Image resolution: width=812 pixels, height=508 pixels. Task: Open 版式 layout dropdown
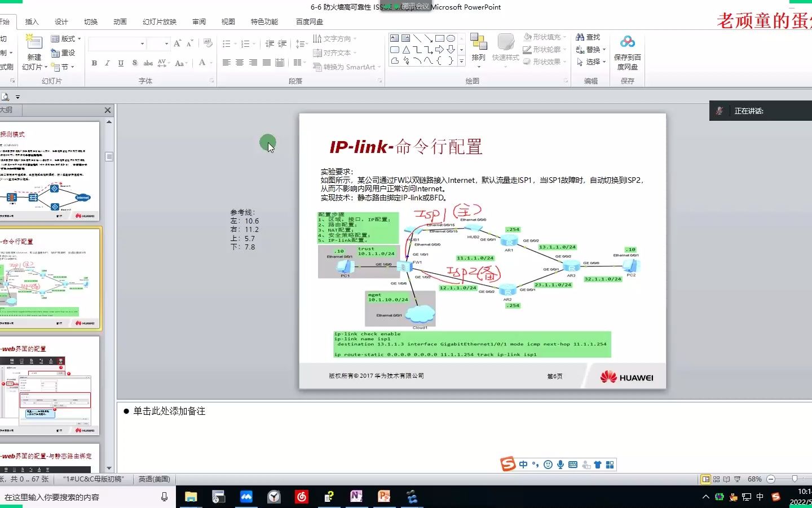66,39
